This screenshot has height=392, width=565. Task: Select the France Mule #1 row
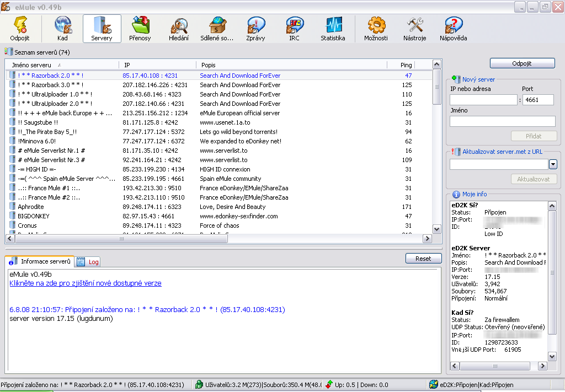click(219, 188)
